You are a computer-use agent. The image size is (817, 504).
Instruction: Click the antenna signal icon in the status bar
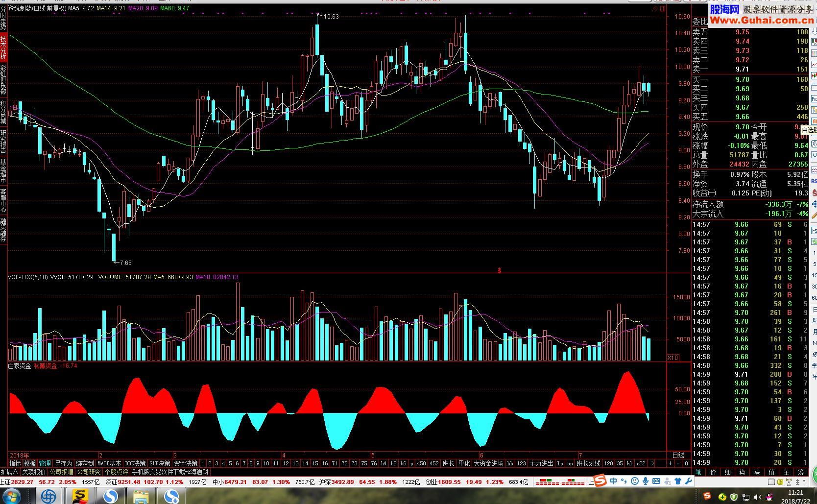(x=789, y=481)
